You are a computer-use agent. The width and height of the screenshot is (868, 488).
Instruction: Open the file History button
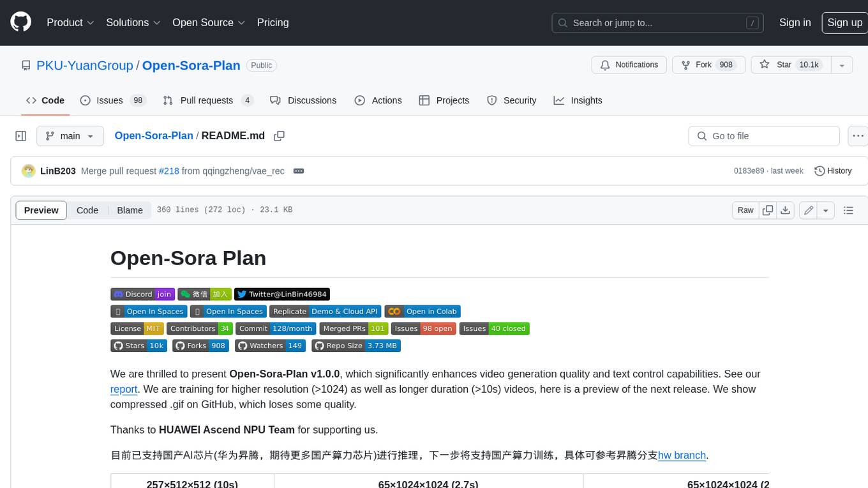pos(834,171)
